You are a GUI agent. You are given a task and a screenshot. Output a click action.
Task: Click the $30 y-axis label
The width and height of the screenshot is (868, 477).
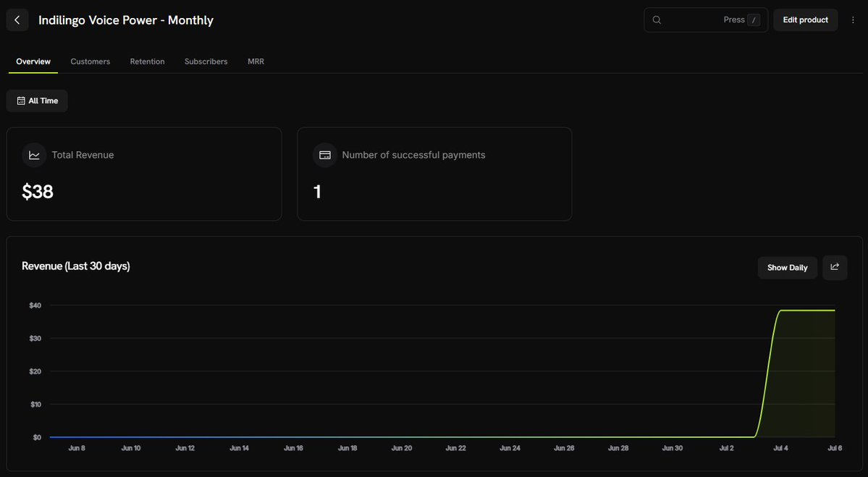coord(35,338)
